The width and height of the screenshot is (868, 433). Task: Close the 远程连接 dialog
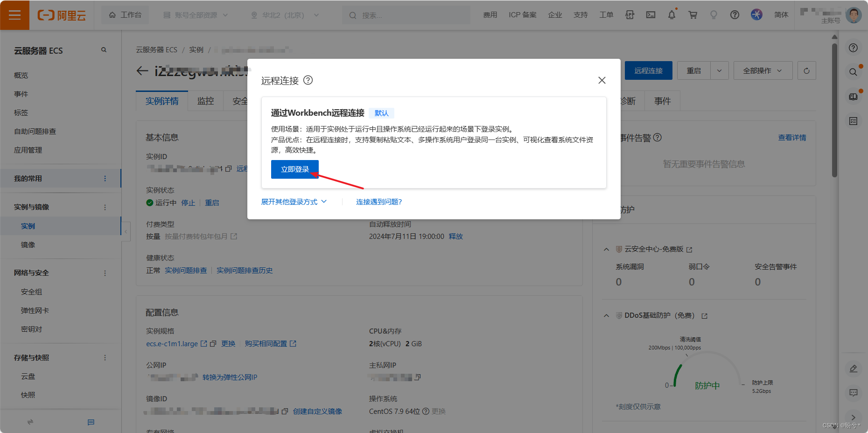pos(602,80)
